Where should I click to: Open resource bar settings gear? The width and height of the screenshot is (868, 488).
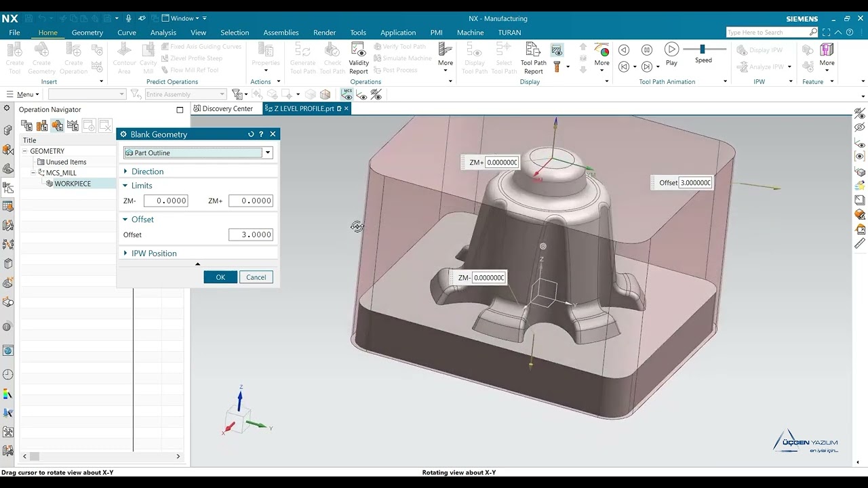coord(7,108)
